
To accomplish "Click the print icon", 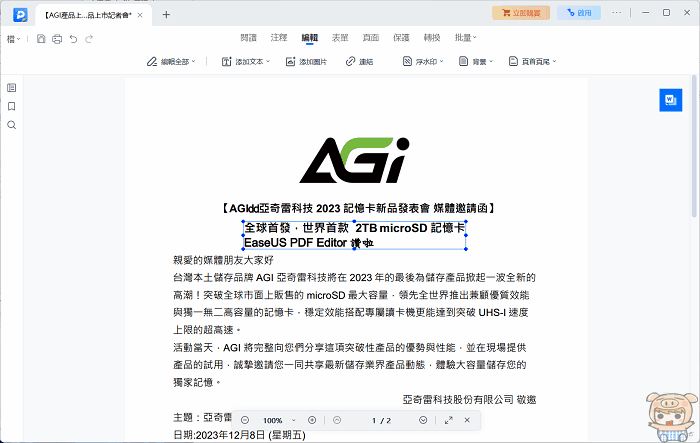I will [x=57, y=39].
